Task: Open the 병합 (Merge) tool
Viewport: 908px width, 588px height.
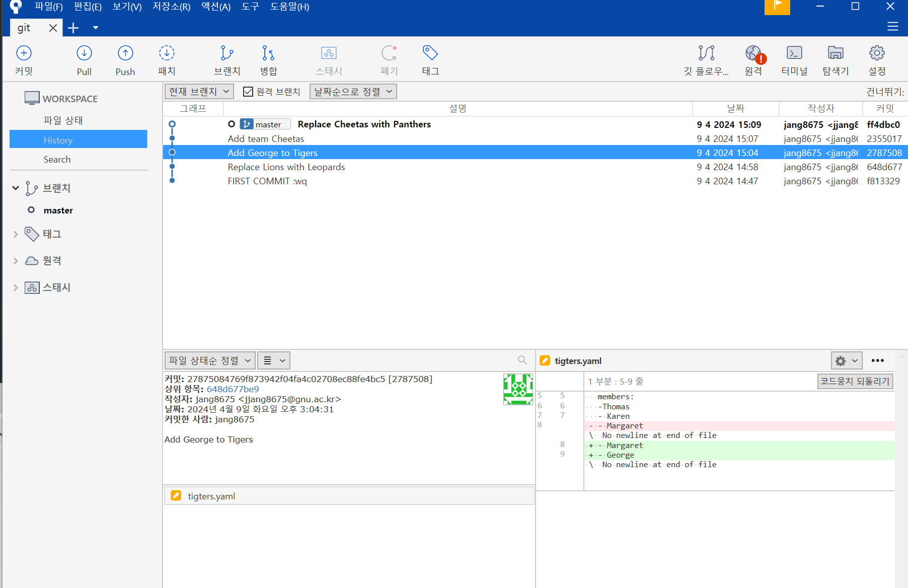Action: click(x=268, y=59)
